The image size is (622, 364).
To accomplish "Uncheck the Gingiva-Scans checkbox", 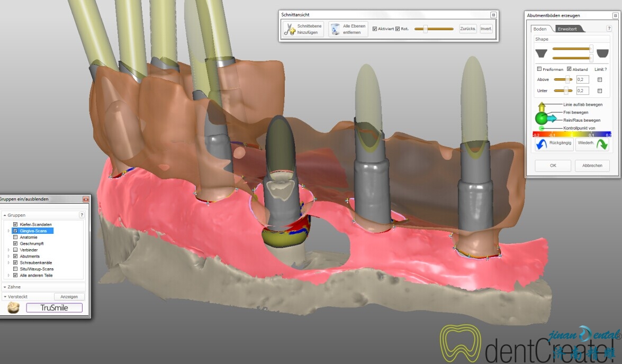I will (x=15, y=231).
